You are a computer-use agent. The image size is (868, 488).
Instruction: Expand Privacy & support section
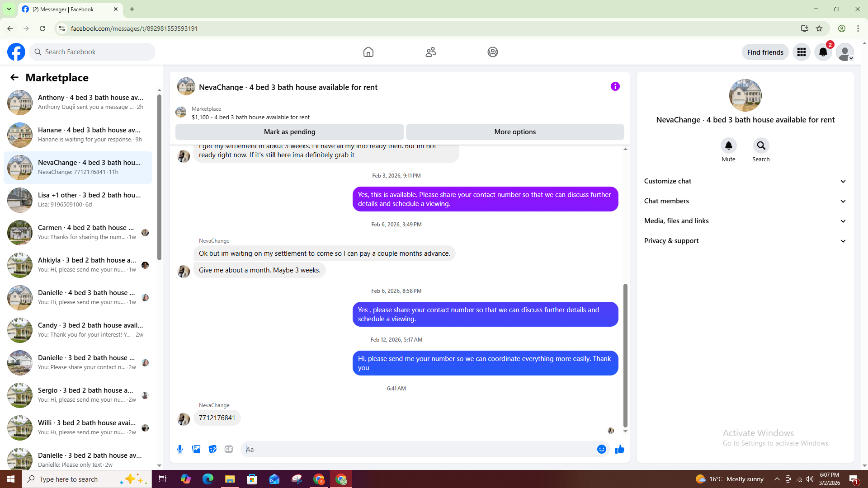tap(745, 241)
